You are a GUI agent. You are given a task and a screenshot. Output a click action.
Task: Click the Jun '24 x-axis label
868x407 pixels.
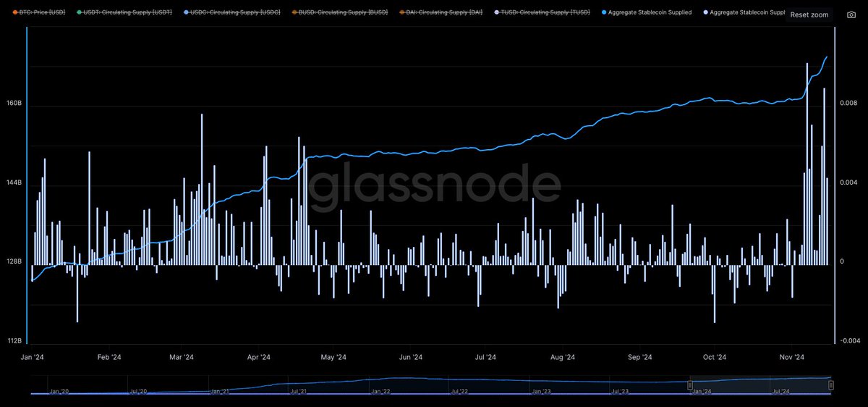coord(411,357)
